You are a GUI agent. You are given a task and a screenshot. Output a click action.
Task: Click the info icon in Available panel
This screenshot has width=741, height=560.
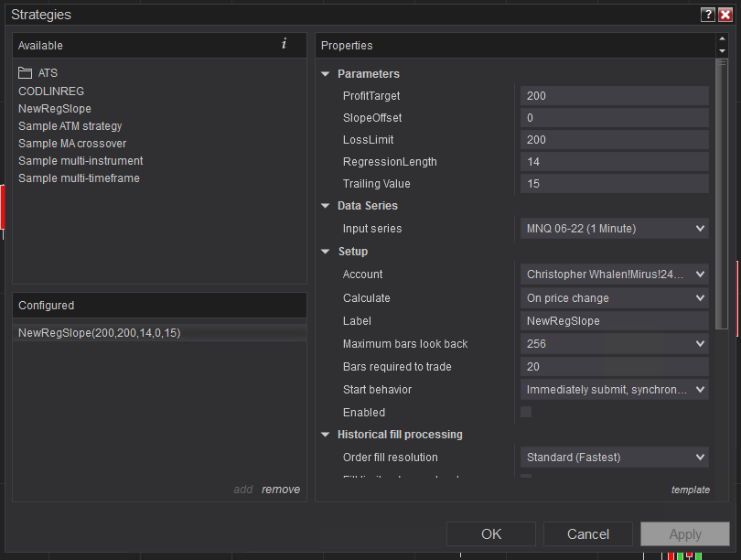click(x=284, y=44)
